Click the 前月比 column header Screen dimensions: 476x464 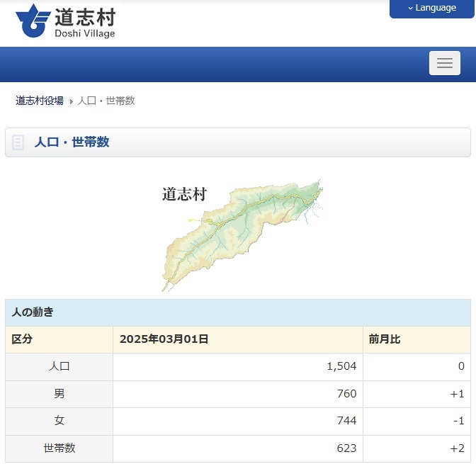coord(385,339)
